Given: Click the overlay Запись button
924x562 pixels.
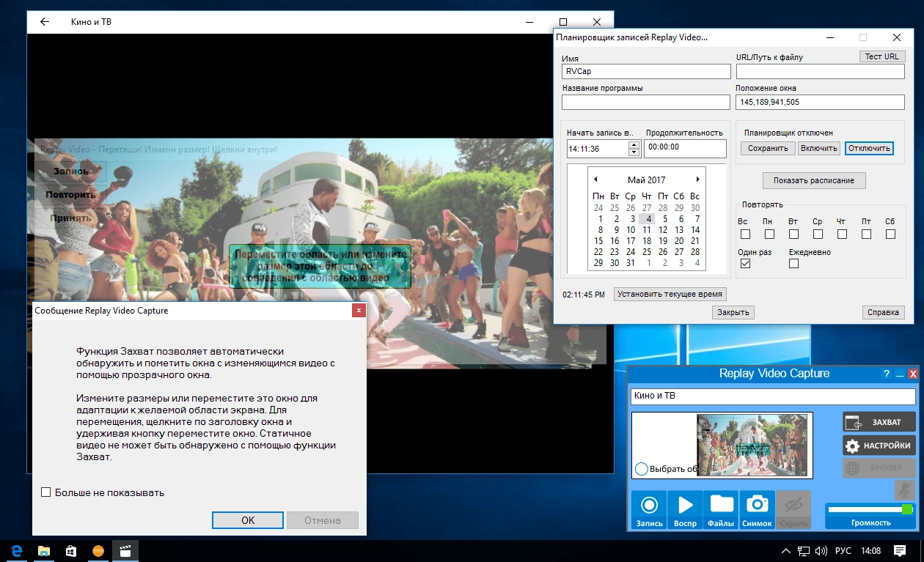Looking at the screenshot, I should click(71, 171).
